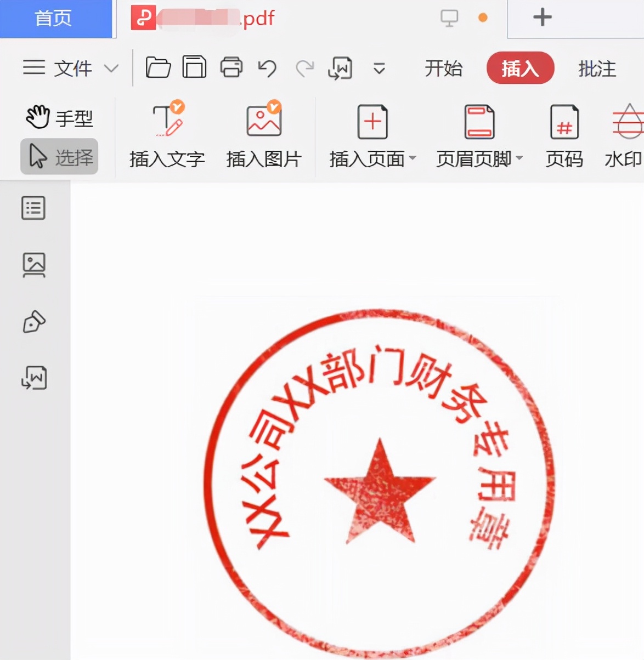Click the signature icon in left sidebar
The height and width of the screenshot is (660, 644).
pos(33,322)
